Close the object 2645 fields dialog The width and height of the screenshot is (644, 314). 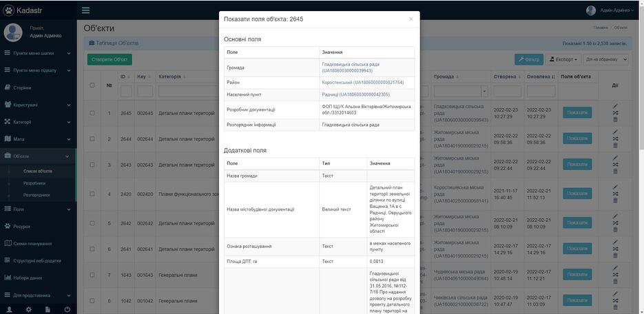coord(411,19)
